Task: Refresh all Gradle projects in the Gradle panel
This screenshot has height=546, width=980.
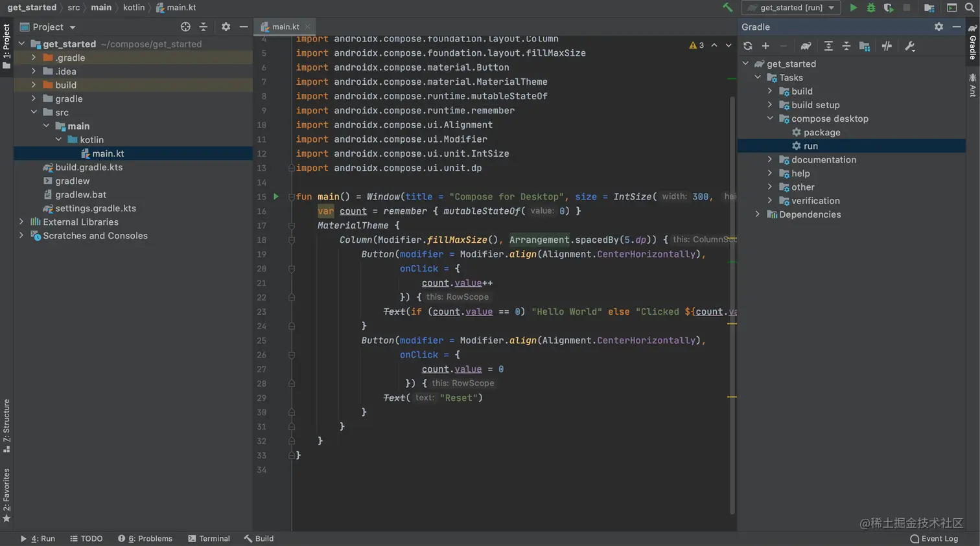Action: click(x=748, y=45)
